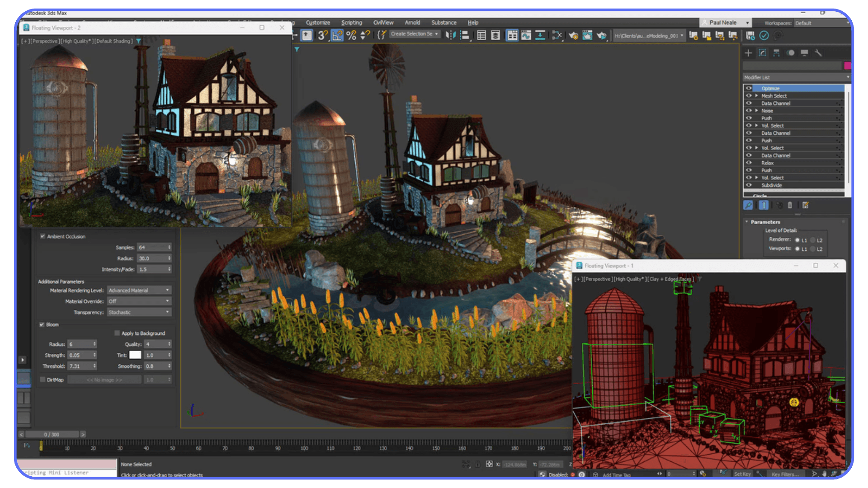
Task: Open the Scene Explorer toggle icon
Action: 481,35
